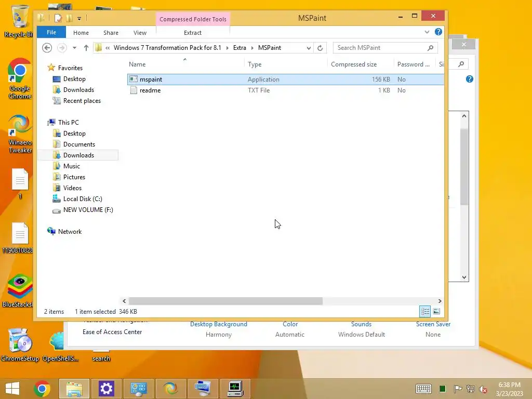Select Local Disk (C:) in navigation pane

click(83, 199)
